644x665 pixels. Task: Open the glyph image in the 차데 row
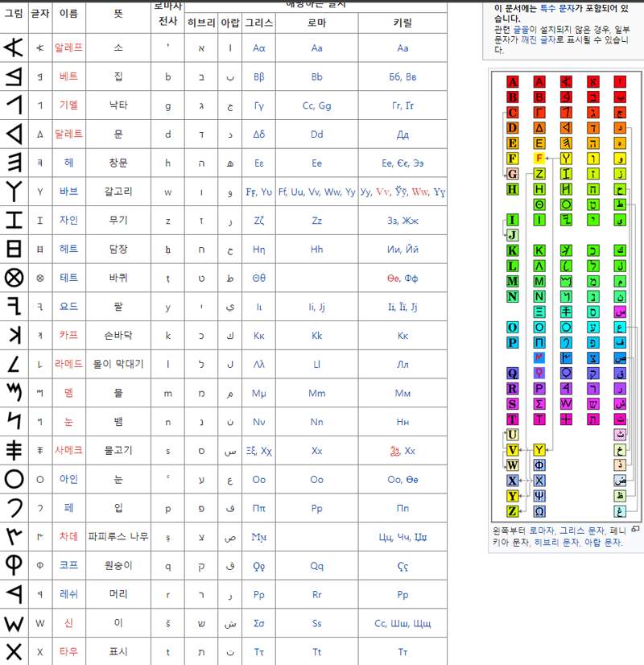(14, 536)
